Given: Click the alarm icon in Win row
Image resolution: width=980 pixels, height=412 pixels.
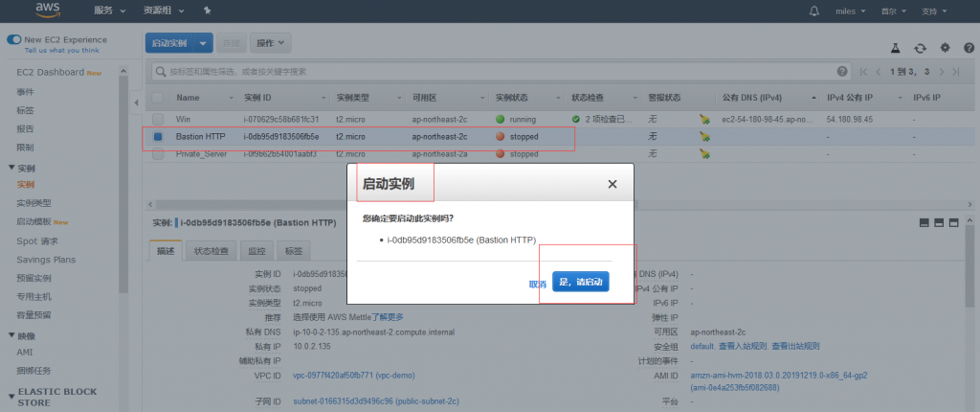Looking at the screenshot, I should point(704,119).
